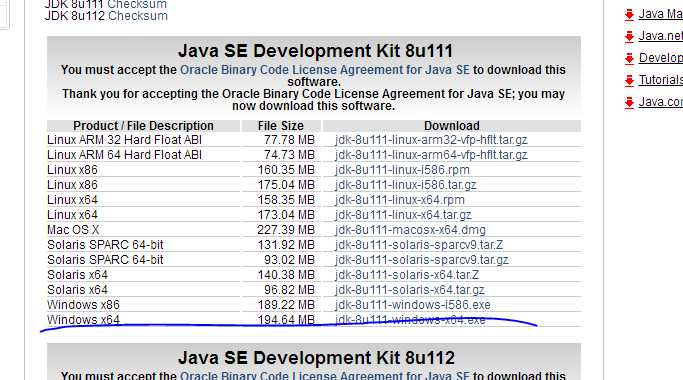Click the Windows x64 row label
The width and height of the screenshot is (683, 380).
[x=83, y=320]
